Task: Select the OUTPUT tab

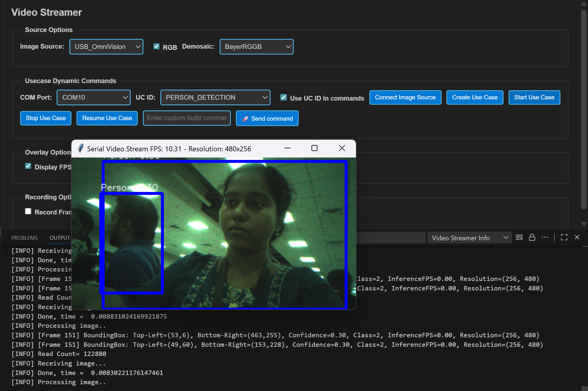Action: (60, 237)
